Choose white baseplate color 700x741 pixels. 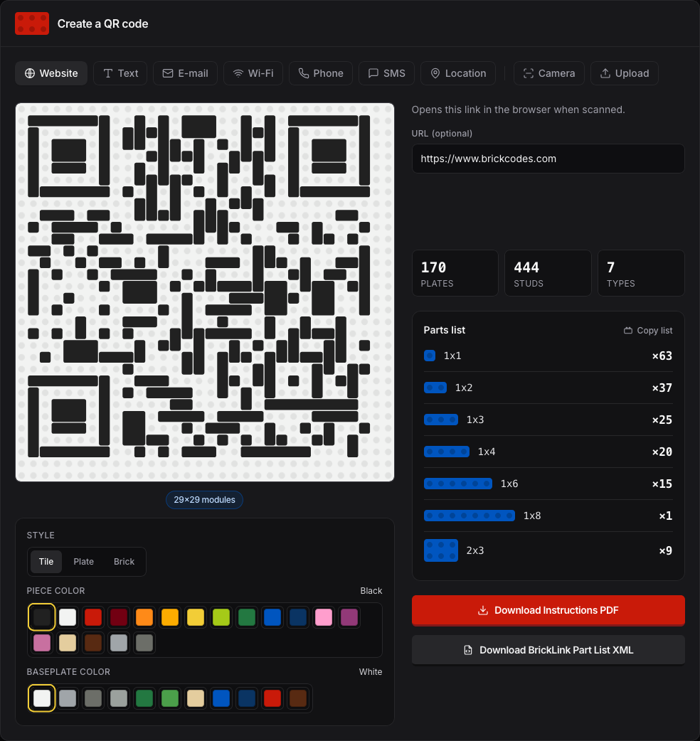point(41,698)
